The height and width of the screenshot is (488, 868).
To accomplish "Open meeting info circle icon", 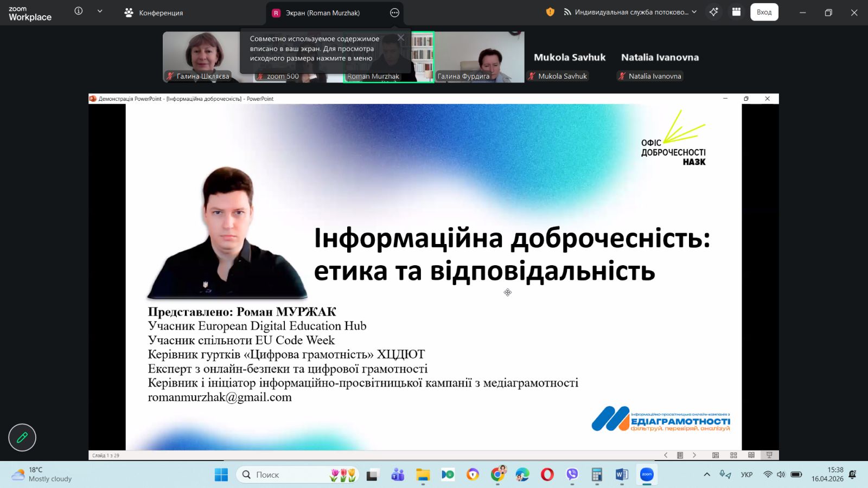I will click(x=79, y=11).
